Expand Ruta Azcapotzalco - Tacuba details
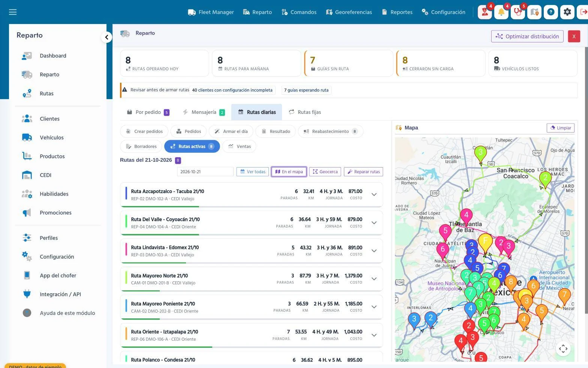The height and width of the screenshot is (368, 588). [x=374, y=195]
